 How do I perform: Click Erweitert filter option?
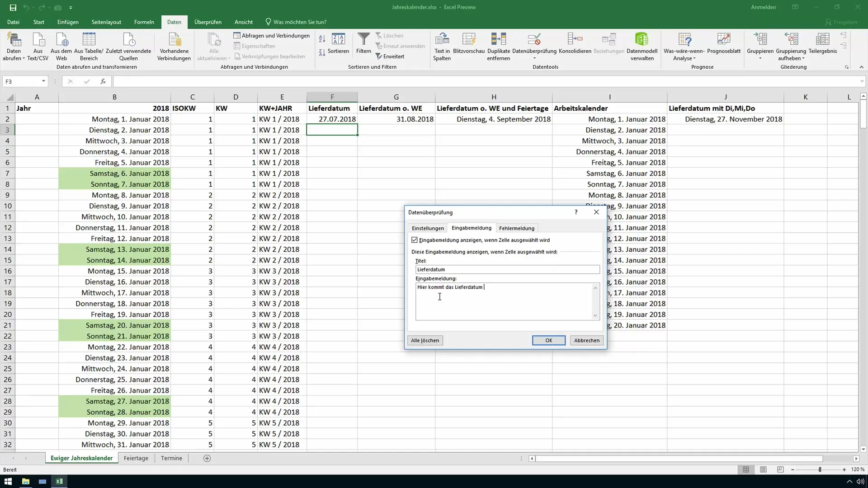click(x=390, y=56)
